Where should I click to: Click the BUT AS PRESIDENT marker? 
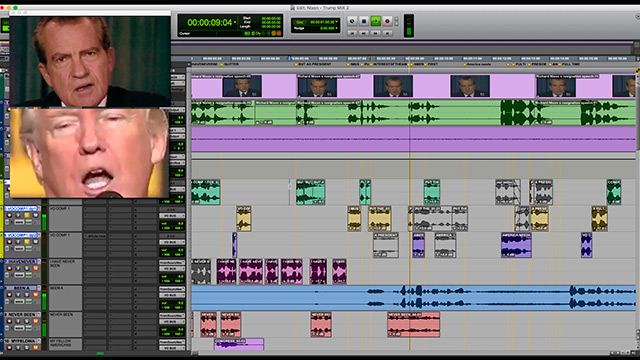click(313, 64)
